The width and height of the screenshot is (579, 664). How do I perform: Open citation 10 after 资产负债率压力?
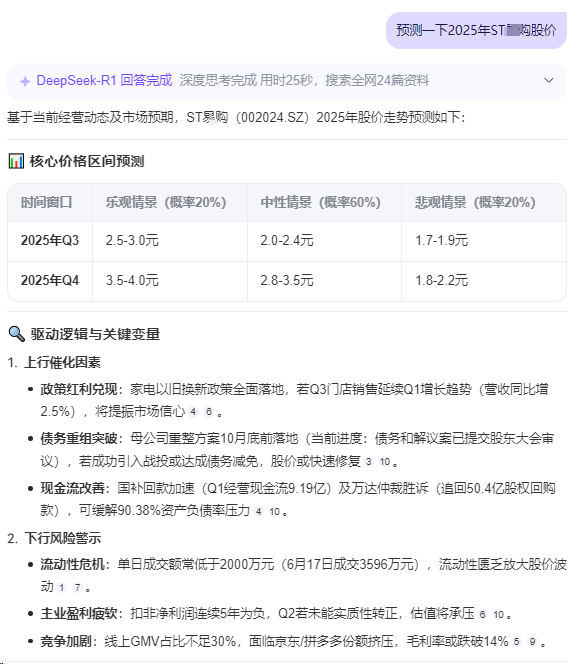coord(274,512)
